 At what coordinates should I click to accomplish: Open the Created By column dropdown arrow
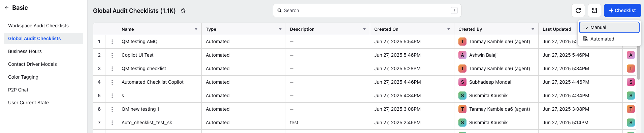pyautogui.click(x=533, y=29)
